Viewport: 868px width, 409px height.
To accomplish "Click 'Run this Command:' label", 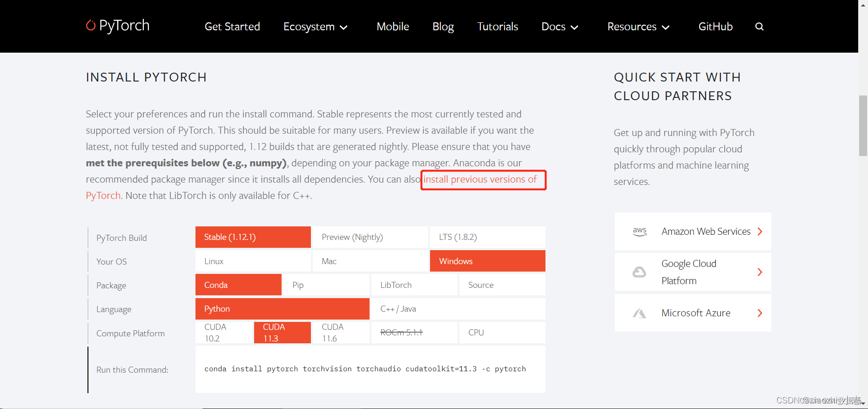I will [x=132, y=370].
